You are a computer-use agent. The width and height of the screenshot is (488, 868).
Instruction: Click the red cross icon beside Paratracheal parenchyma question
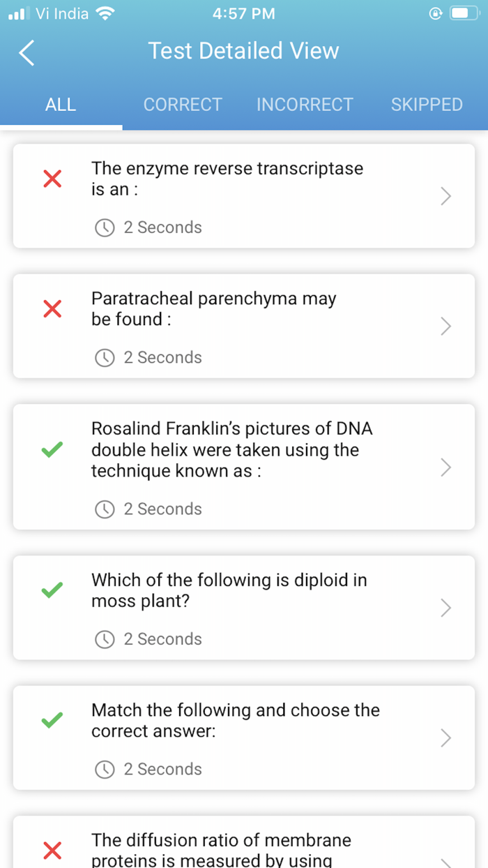click(52, 308)
